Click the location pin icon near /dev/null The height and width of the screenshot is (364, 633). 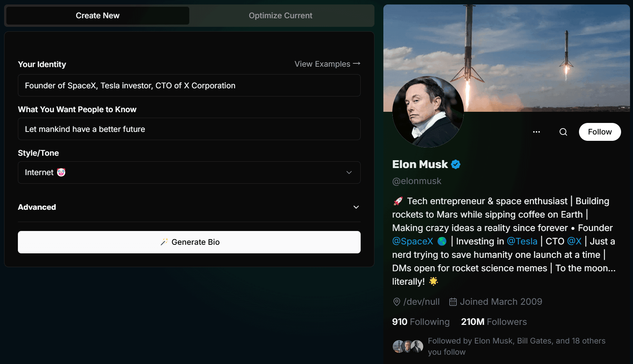397,302
